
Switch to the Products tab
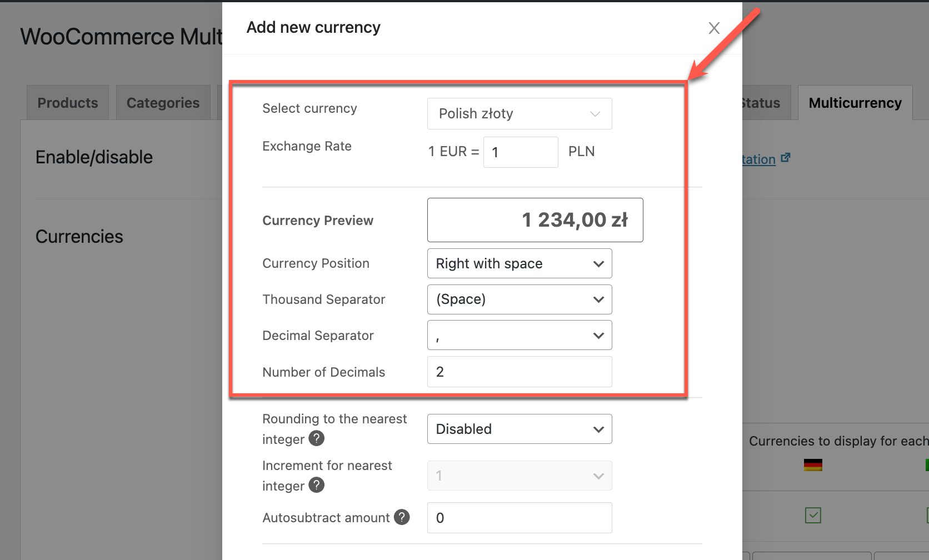tap(68, 103)
